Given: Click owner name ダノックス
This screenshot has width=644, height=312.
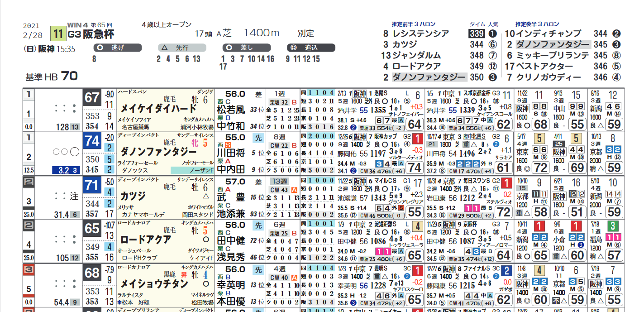Looking at the screenshot, I should point(135,171).
